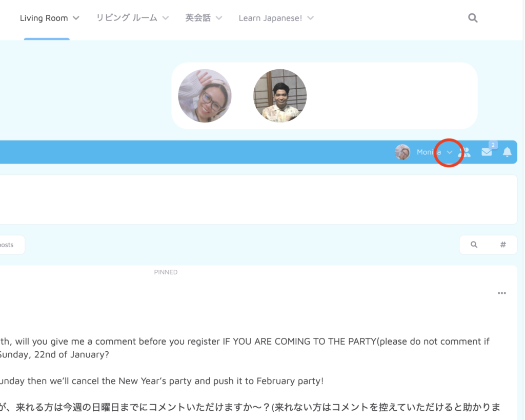Open messages envelope icon with badge
Image resolution: width=525 pixels, height=420 pixels.
487,152
